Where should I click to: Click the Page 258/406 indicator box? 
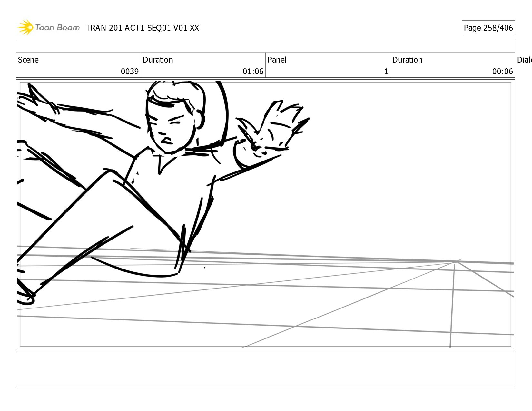coord(488,28)
